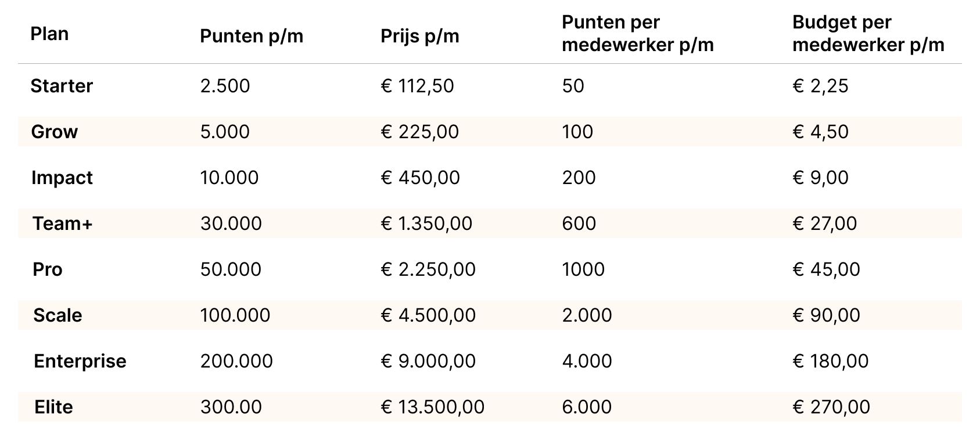Click the Grow plan row label
The width and height of the screenshot is (980, 443).
(54, 132)
